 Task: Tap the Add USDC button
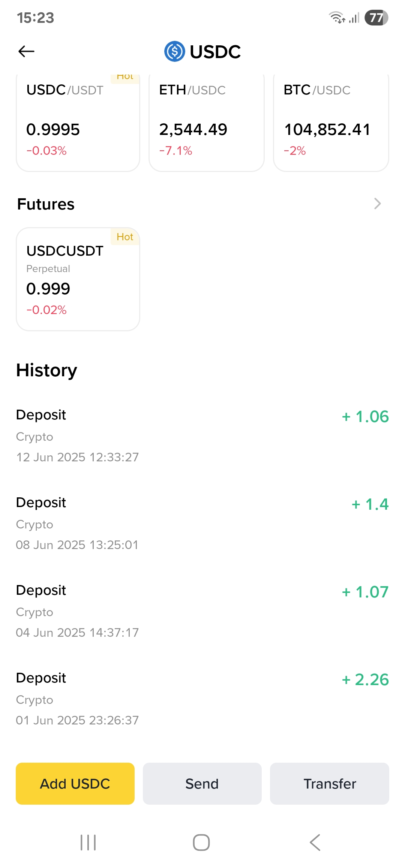point(75,784)
